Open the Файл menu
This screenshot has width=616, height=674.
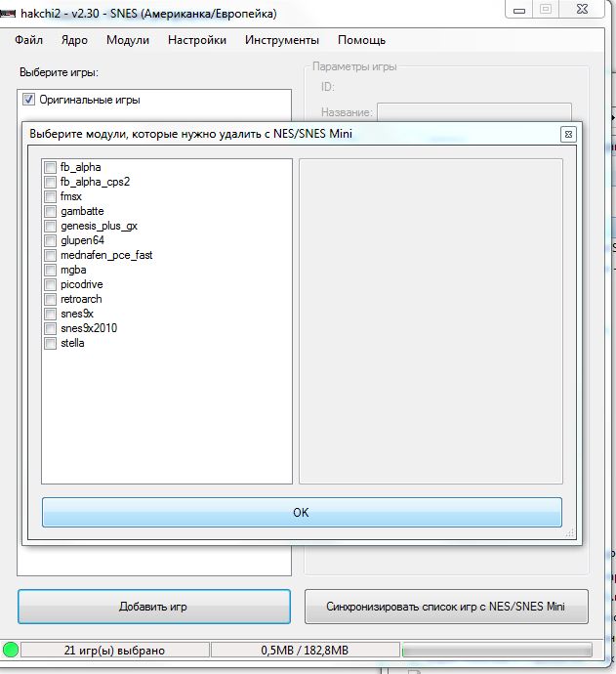click(x=28, y=40)
